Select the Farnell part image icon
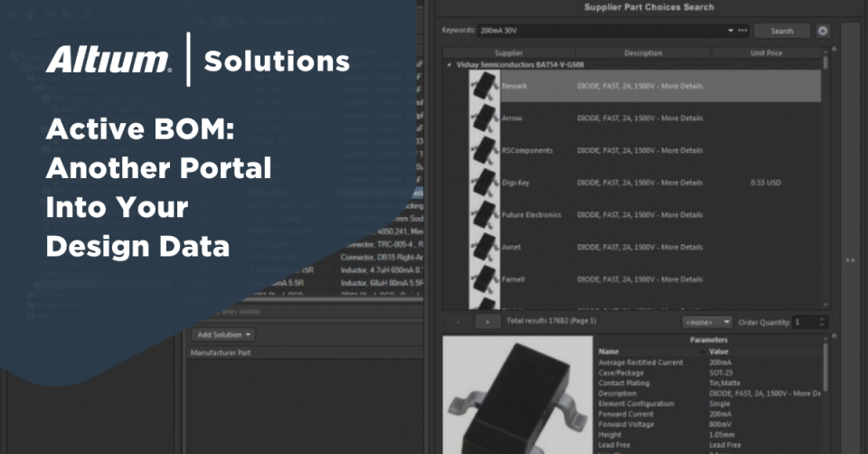The image size is (868, 454). tap(484, 279)
